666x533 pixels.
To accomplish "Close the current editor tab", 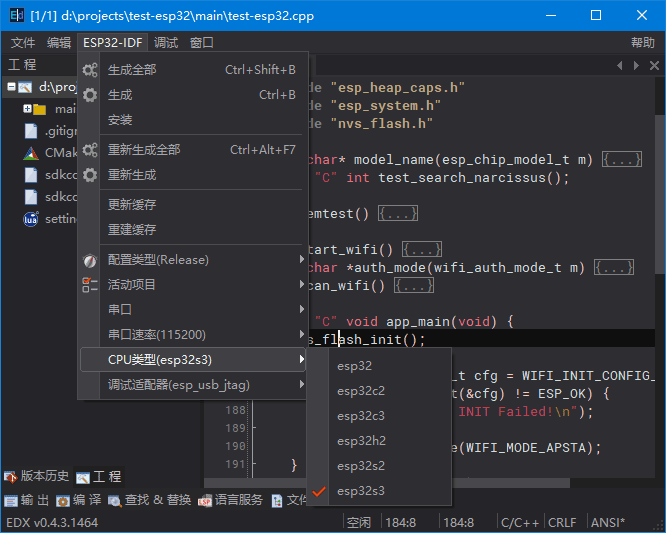I will coord(654,65).
